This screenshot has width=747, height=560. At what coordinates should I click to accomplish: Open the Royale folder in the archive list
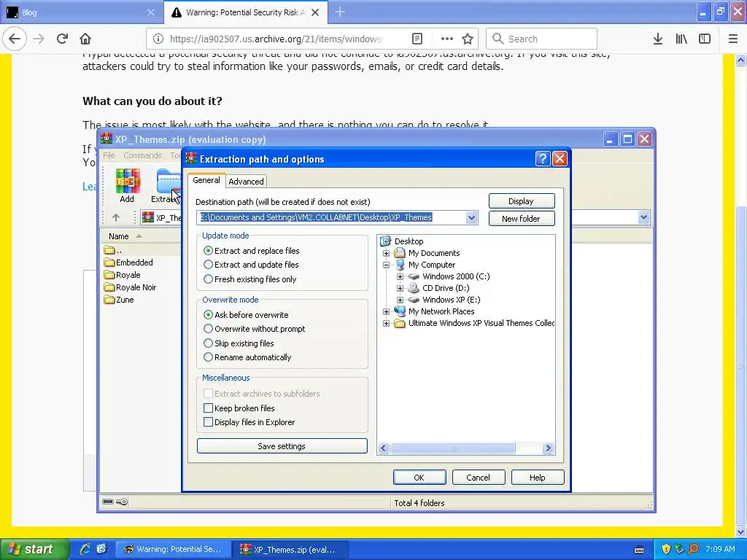(x=123, y=275)
